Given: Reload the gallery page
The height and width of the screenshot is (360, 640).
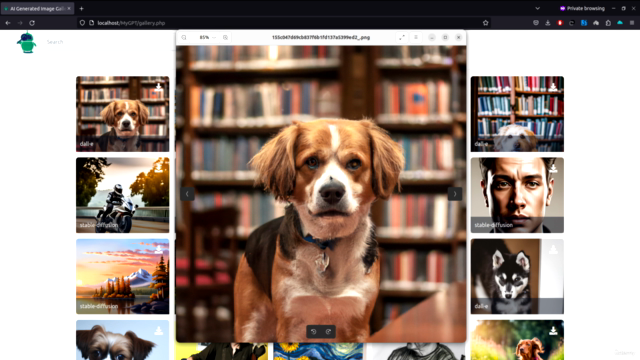Looking at the screenshot, I should click(32, 23).
